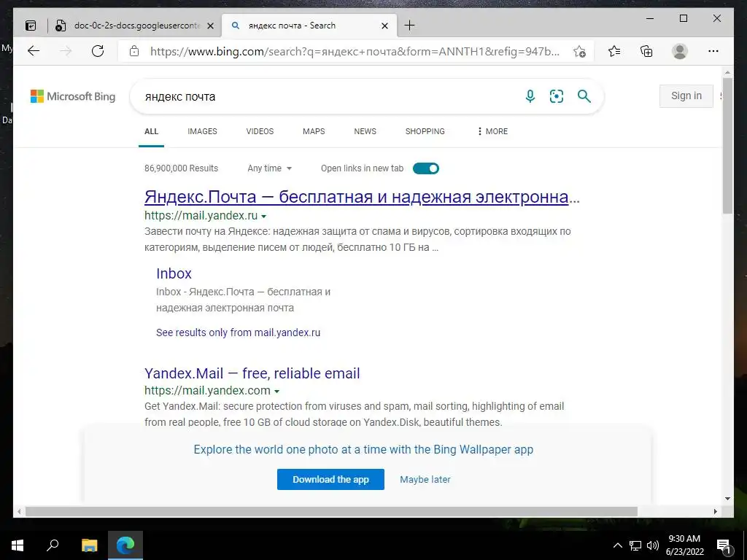Open the Favorites list icon

(x=614, y=51)
